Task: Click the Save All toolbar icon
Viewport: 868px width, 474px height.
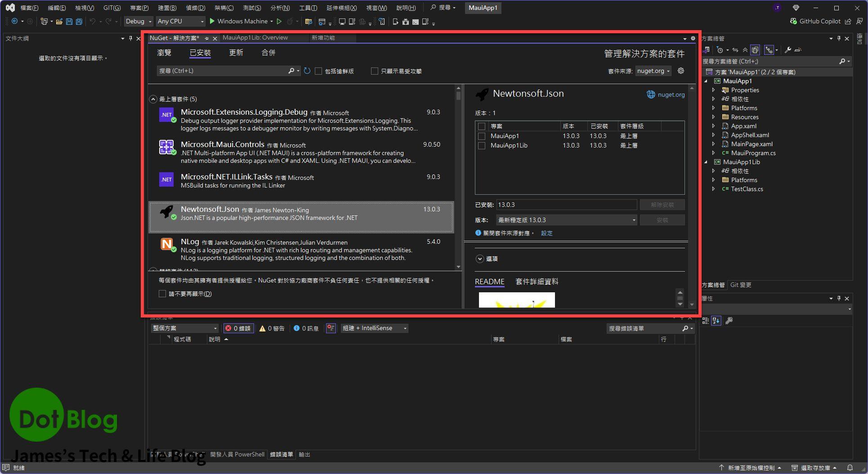Action: point(79,22)
